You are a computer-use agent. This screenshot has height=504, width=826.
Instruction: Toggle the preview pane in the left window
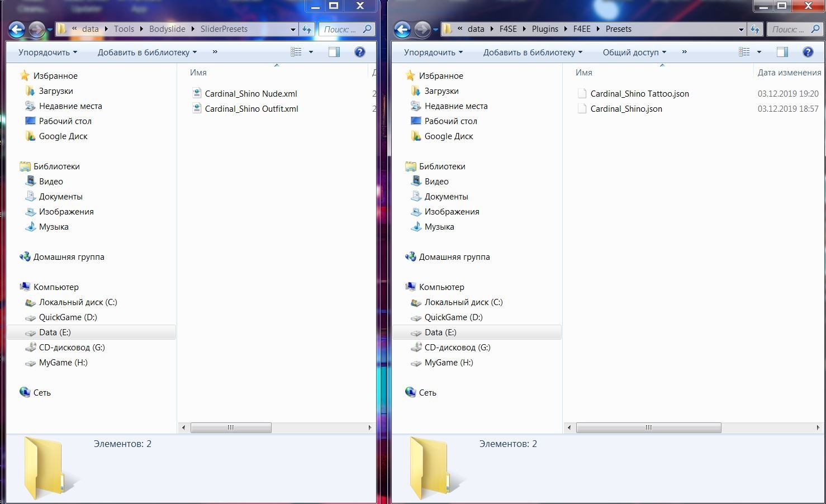point(334,52)
